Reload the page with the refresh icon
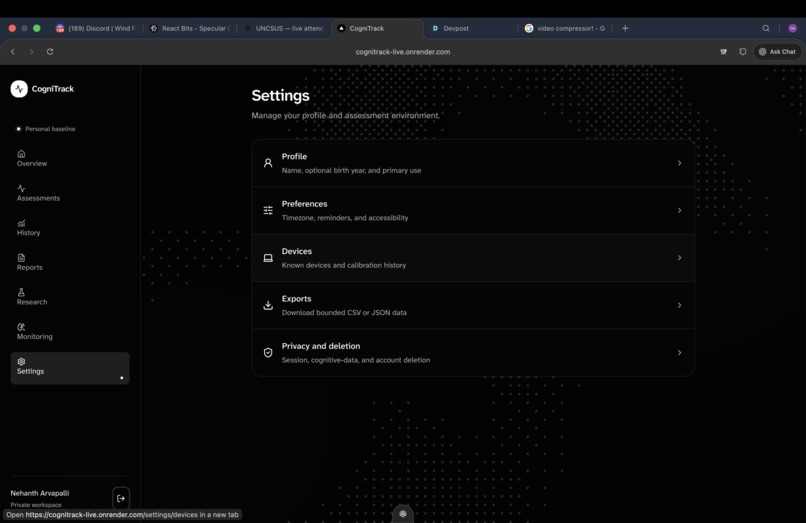This screenshot has width=806, height=523. [x=50, y=51]
